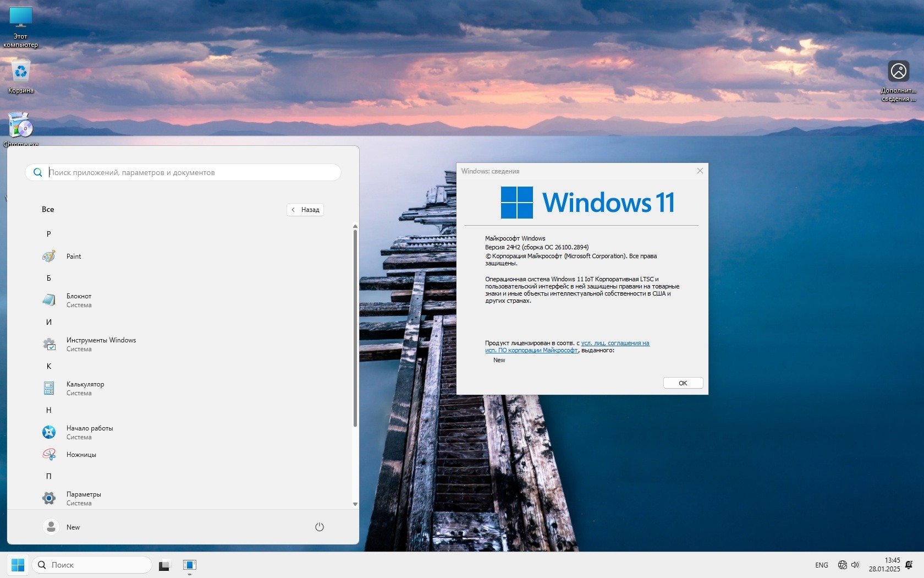Open Корзина on the desktop
924x578 pixels.
21,75
